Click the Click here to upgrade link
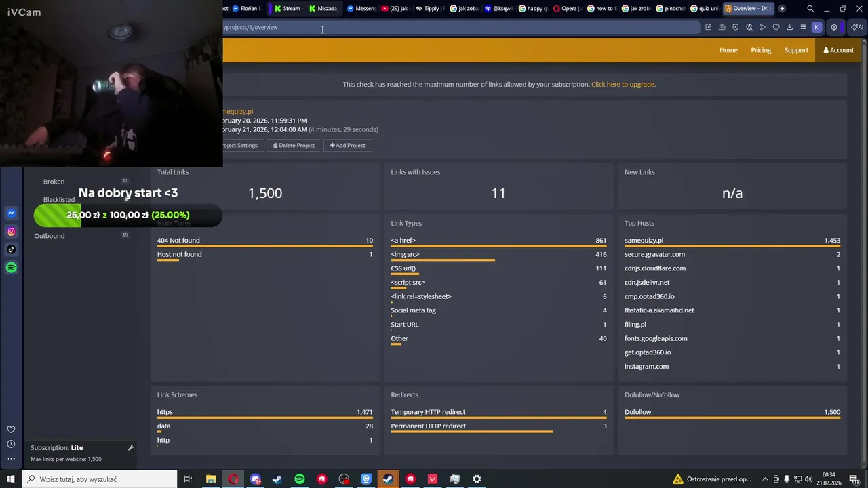 [623, 85]
